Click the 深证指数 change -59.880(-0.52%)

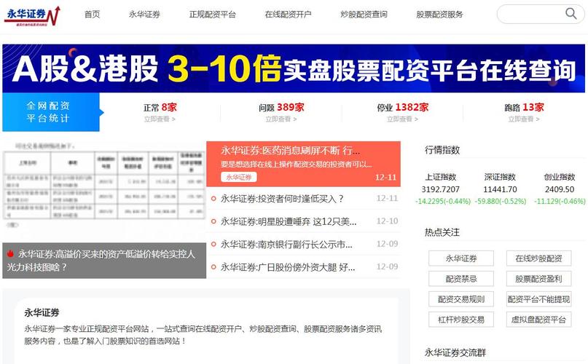click(x=501, y=202)
